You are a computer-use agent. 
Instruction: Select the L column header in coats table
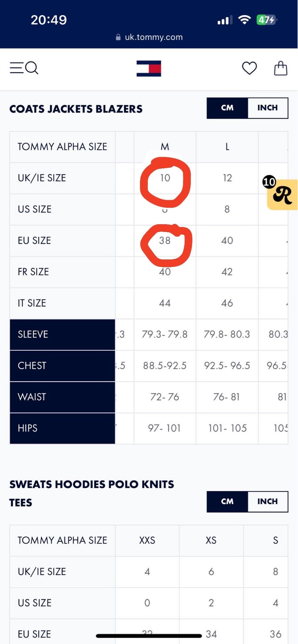(227, 147)
